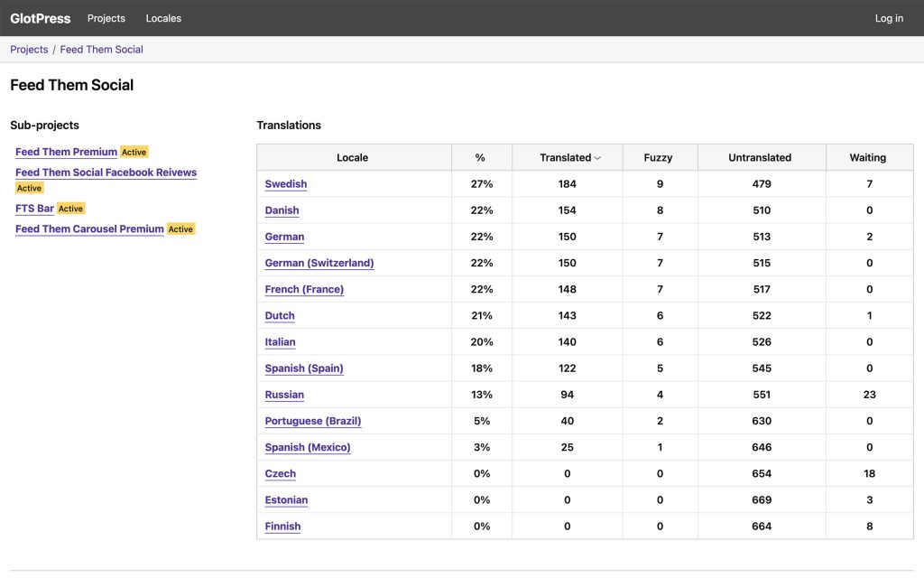924x578 pixels.
Task: Select the French (France) locale
Action: 304,290
